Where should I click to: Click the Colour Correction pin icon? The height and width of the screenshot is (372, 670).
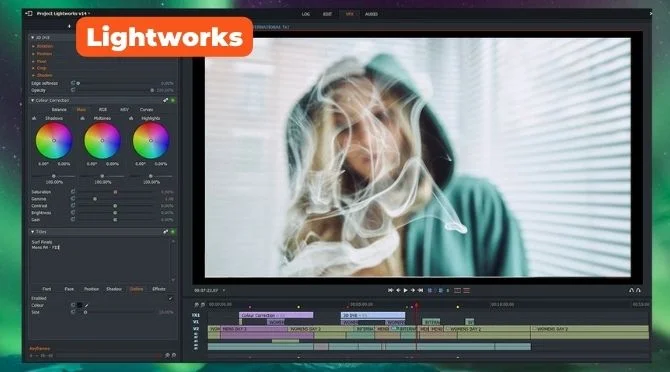click(165, 100)
